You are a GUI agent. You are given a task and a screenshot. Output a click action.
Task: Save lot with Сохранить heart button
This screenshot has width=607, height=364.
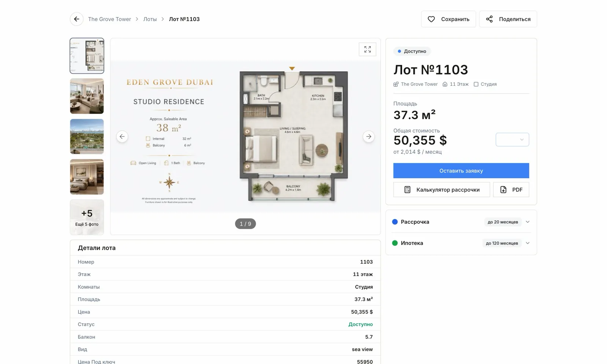(448, 19)
